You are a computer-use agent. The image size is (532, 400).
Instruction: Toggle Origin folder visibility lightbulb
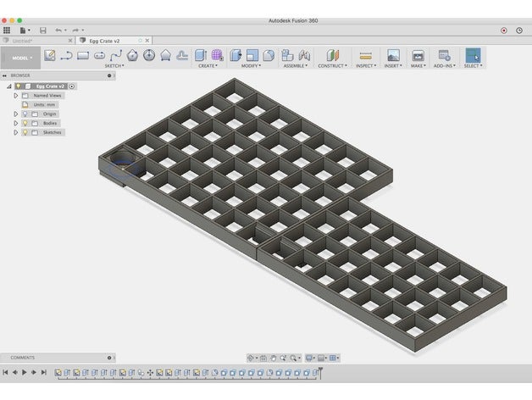25,114
